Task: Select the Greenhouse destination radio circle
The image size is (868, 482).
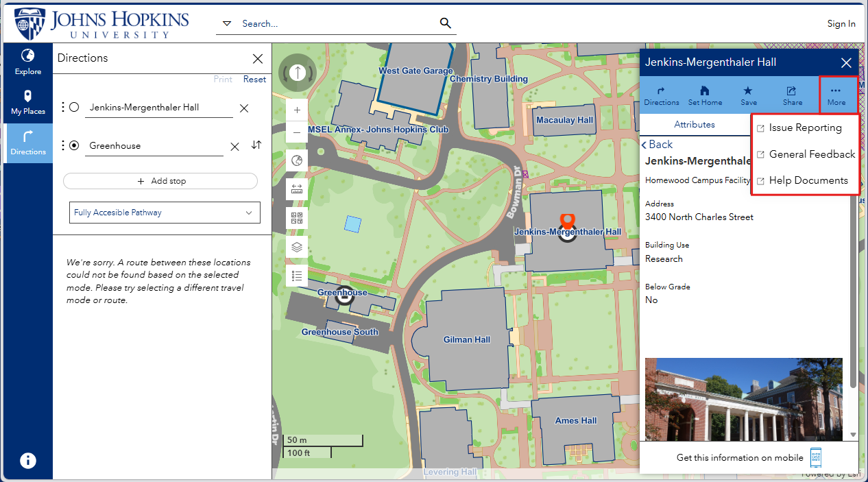Action: [74, 145]
